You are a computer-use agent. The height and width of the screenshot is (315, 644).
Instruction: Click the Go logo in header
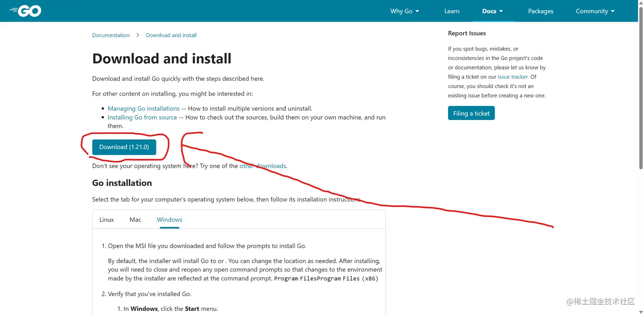tap(26, 11)
